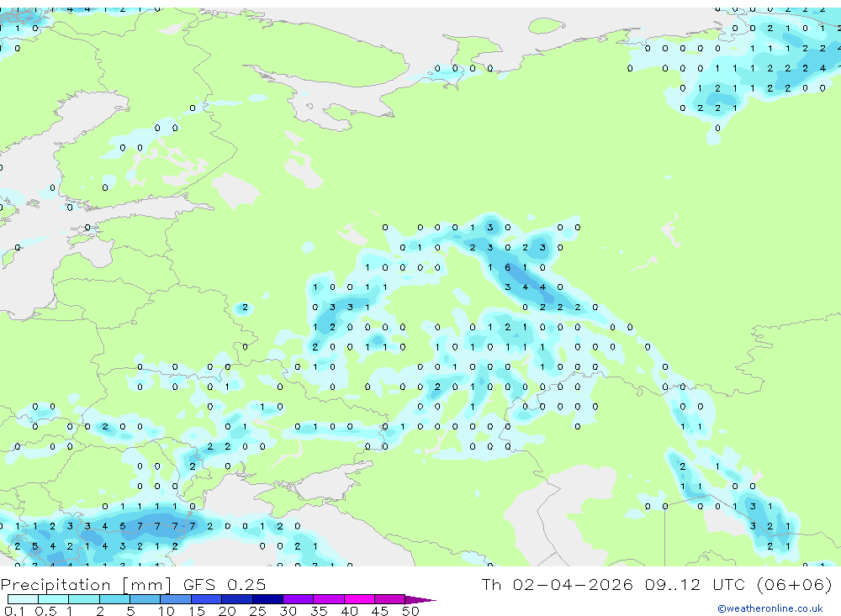Click the "50" legend scale label
The width and height of the screenshot is (841, 616).
pos(410,611)
